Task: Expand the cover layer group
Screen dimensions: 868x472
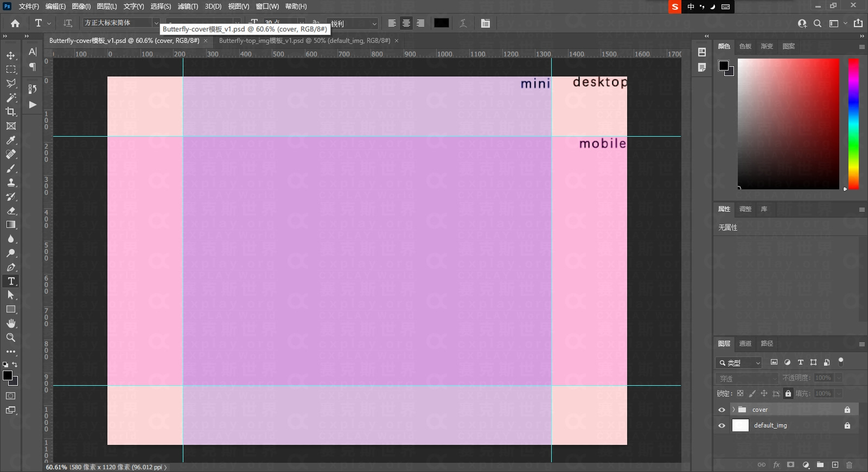Action: click(733, 410)
